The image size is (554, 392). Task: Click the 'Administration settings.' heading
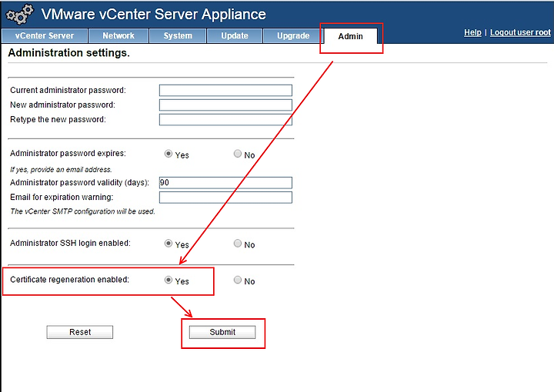(x=69, y=53)
